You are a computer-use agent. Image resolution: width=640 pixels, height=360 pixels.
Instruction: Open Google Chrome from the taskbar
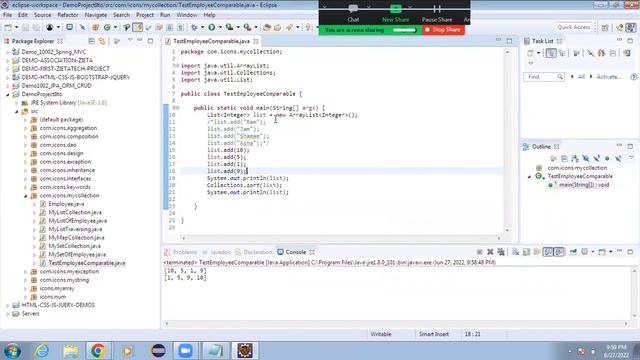point(98,351)
